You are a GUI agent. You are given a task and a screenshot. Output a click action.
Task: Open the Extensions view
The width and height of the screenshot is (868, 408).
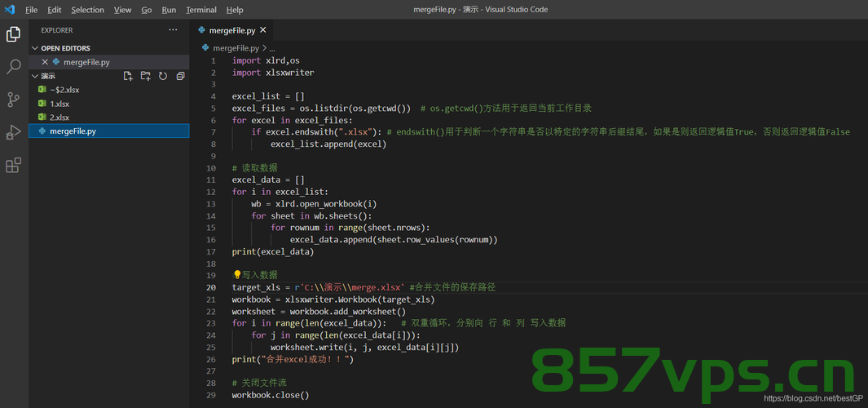click(13, 165)
